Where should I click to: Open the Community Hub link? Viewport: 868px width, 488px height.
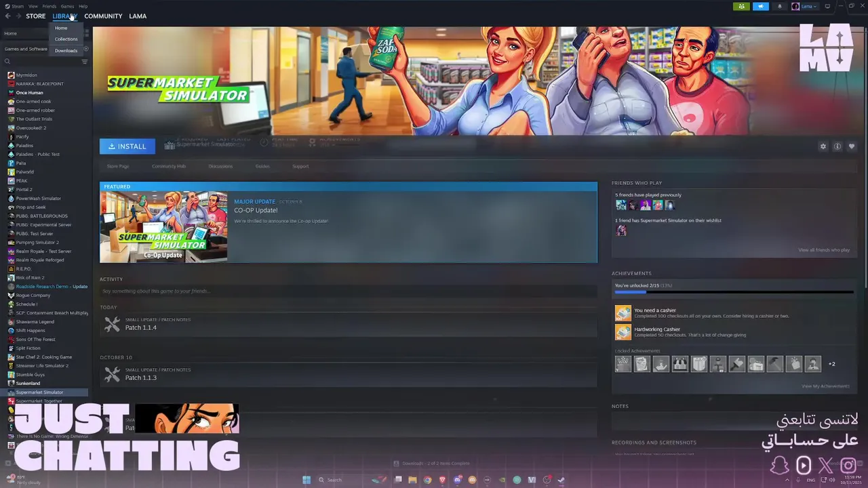[169, 166]
